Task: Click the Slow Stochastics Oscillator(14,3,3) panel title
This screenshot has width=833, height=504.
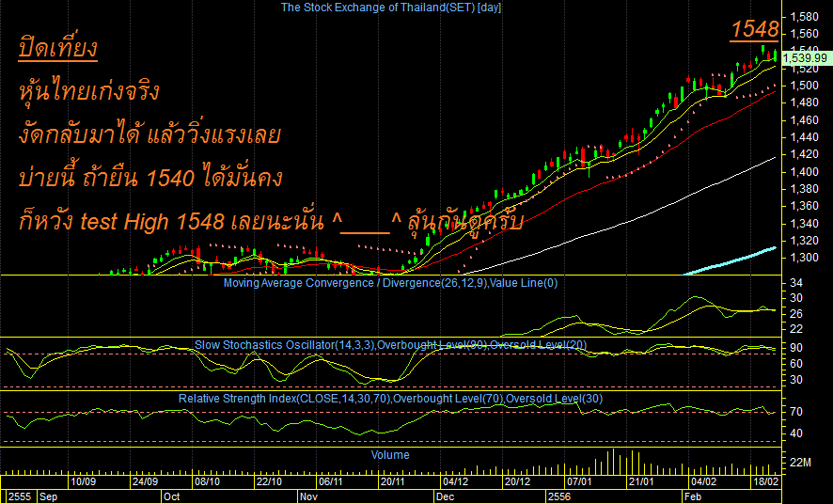Action: coord(390,345)
